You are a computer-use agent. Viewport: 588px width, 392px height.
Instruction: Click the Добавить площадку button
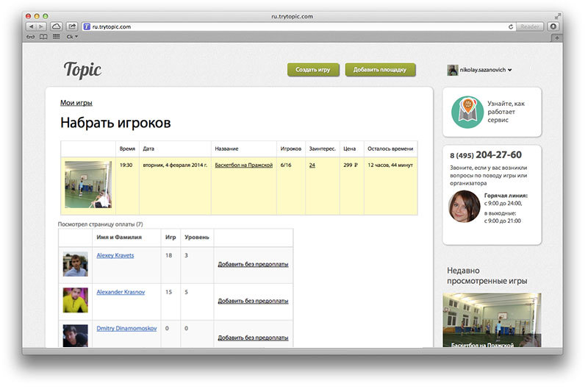click(380, 70)
